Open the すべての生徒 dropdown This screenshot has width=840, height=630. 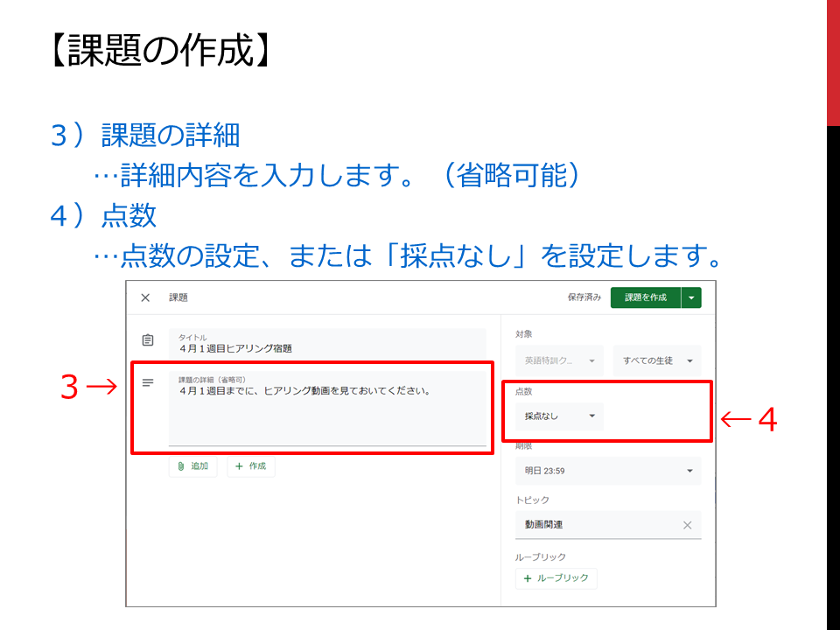(657, 360)
